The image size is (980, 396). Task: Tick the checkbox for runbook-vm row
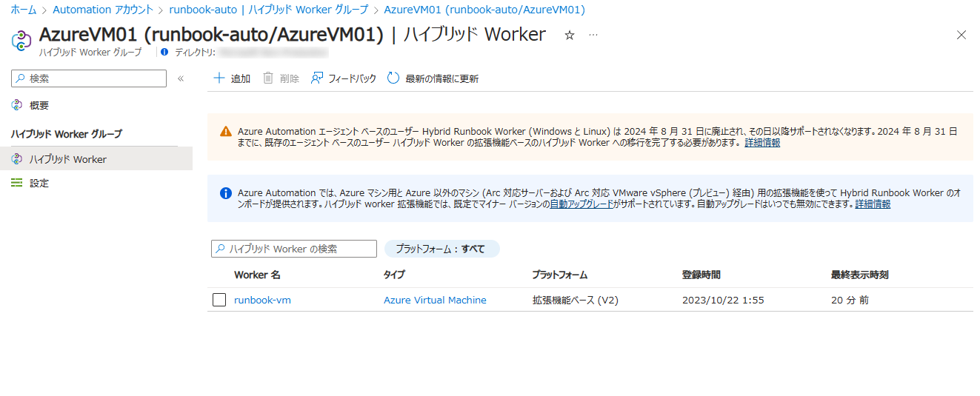click(219, 300)
